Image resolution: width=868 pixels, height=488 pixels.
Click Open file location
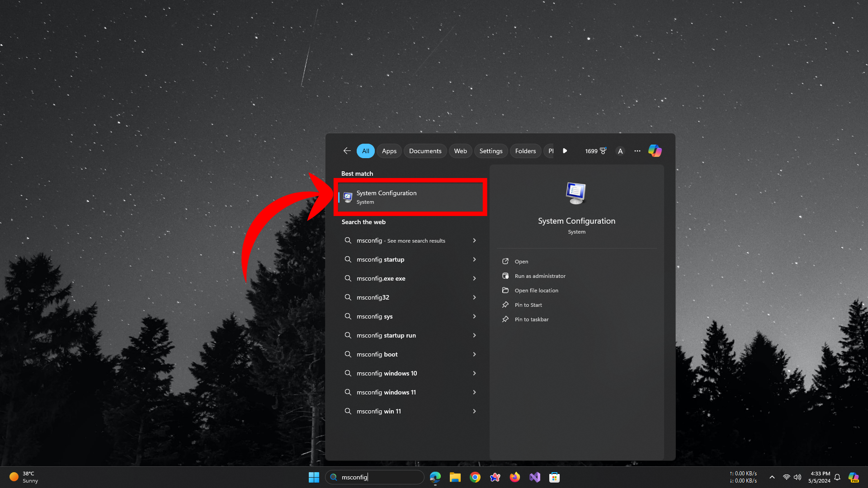(x=536, y=291)
